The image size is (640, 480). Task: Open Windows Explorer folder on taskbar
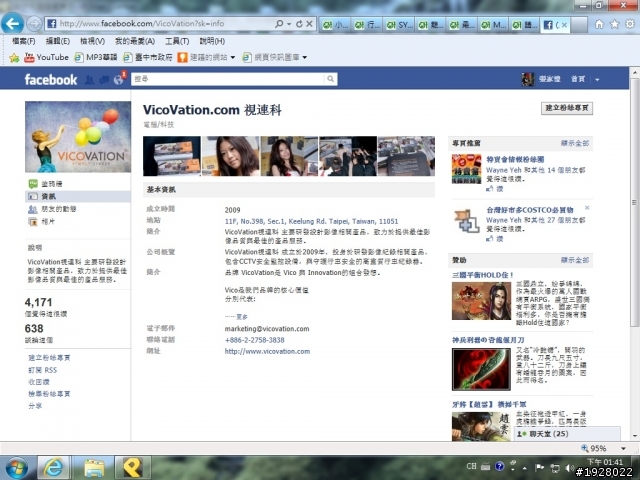point(94,468)
